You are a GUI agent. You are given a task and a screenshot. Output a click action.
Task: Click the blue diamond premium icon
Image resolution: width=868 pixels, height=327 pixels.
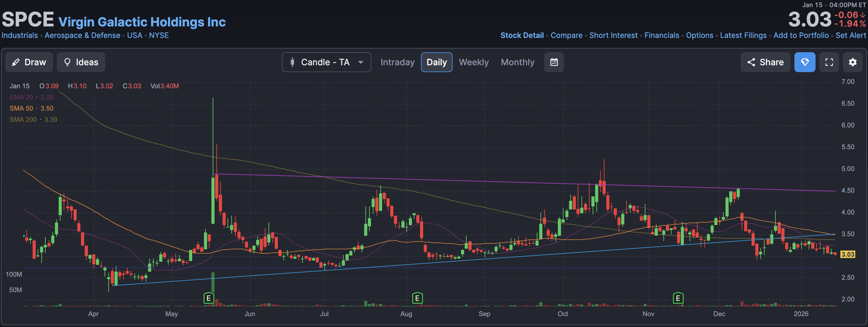[x=805, y=62]
